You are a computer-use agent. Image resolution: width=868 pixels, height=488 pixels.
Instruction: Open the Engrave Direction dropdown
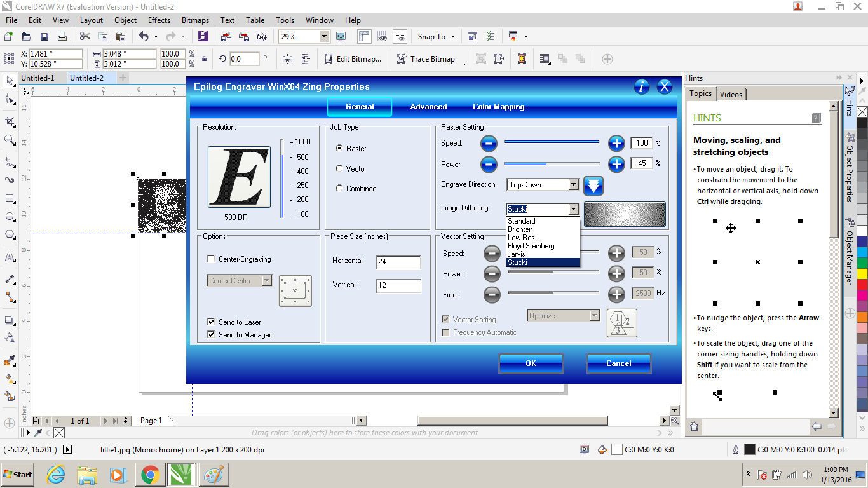coord(573,185)
